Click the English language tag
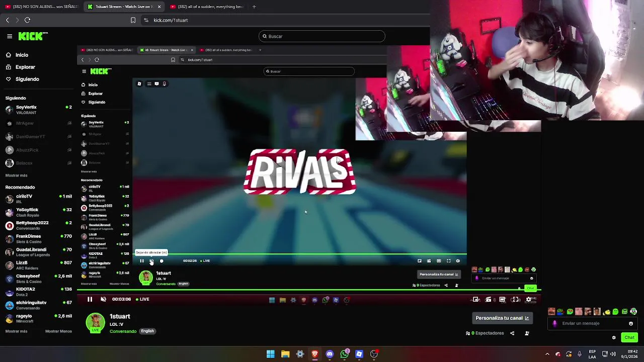The width and height of the screenshot is (644, 362). point(147,331)
